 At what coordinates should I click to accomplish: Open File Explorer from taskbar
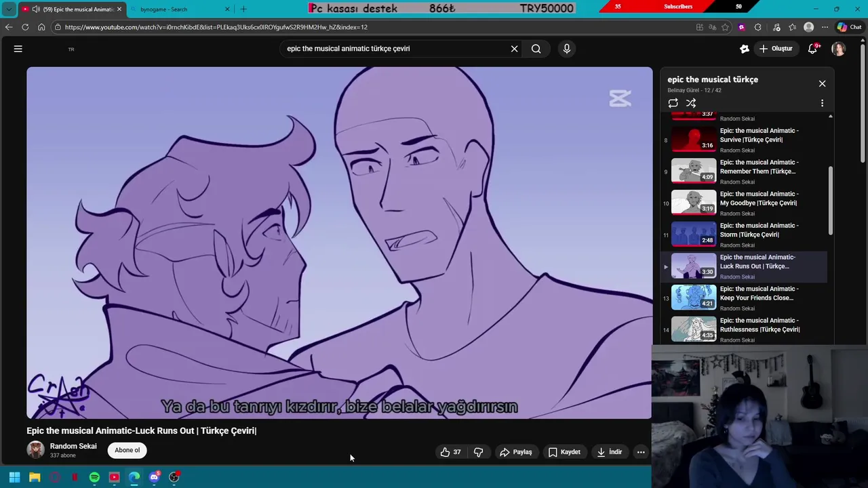coord(35,477)
